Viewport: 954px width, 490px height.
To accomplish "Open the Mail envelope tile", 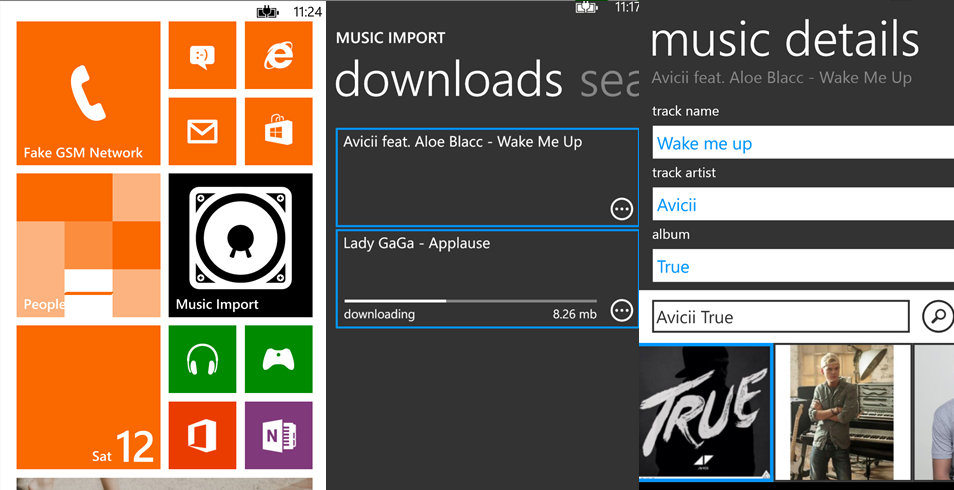I will coord(202,131).
